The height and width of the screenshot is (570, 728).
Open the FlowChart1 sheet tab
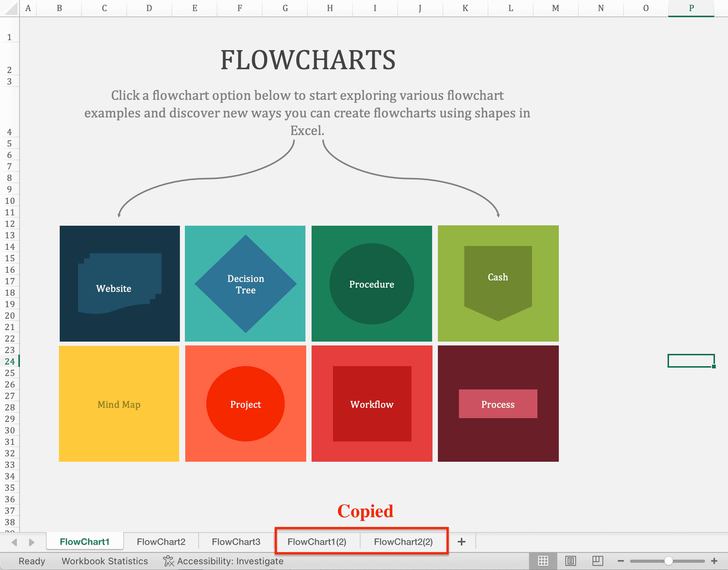pyautogui.click(x=85, y=542)
